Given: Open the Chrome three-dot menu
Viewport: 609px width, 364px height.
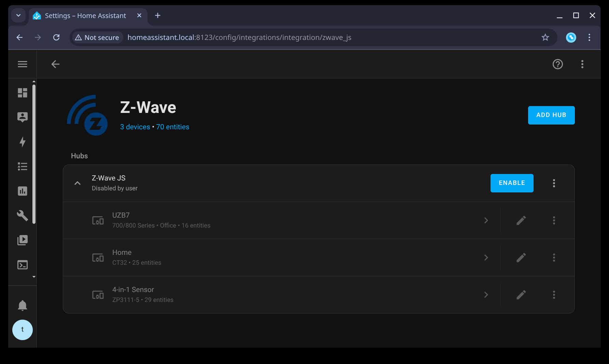Looking at the screenshot, I should click(x=589, y=37).
